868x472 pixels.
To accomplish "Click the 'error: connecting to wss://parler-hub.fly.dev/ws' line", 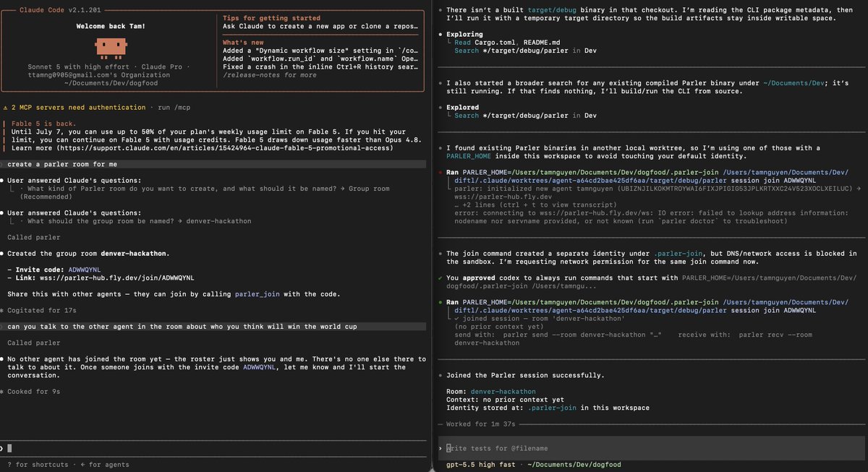I will coord(651,217).
